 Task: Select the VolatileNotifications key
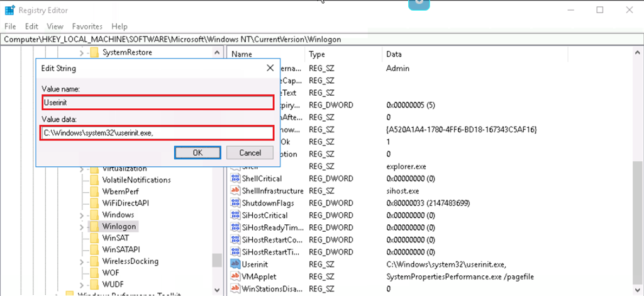(x=136, y=180)
